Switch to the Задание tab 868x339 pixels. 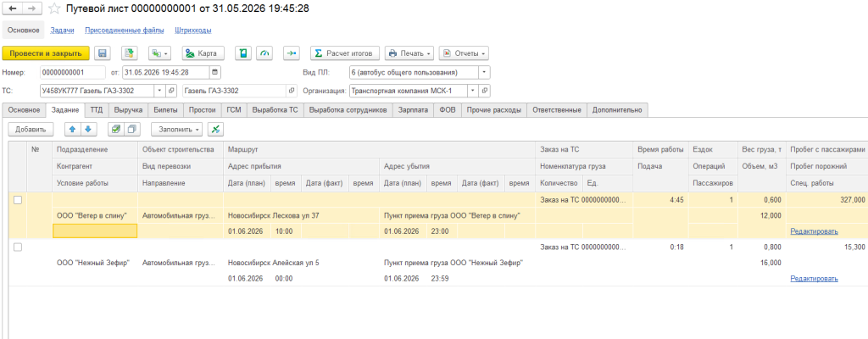click(66, 110)
